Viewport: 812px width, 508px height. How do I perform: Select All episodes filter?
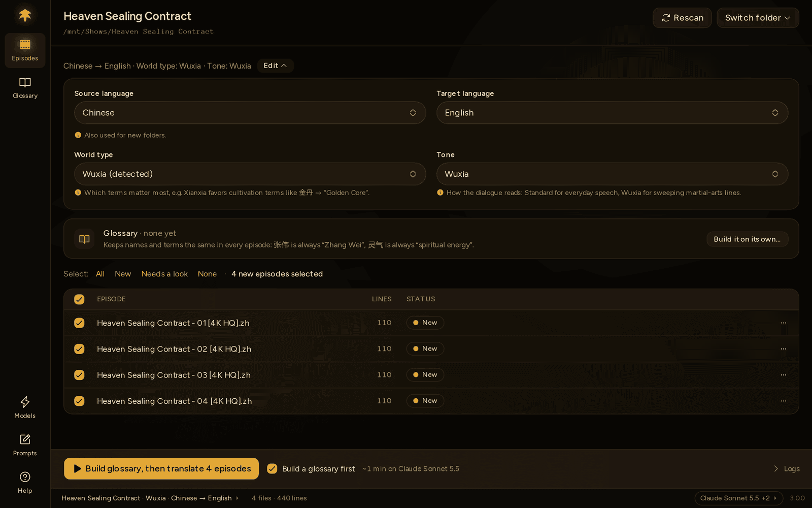[100, 274]
